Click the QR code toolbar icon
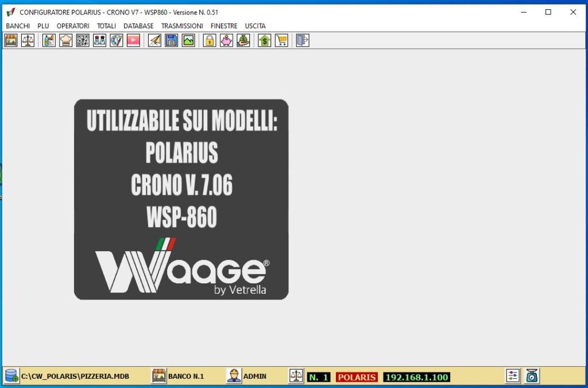Image resolution: width=588 pixels, height=388 pixels. [83, 40]
